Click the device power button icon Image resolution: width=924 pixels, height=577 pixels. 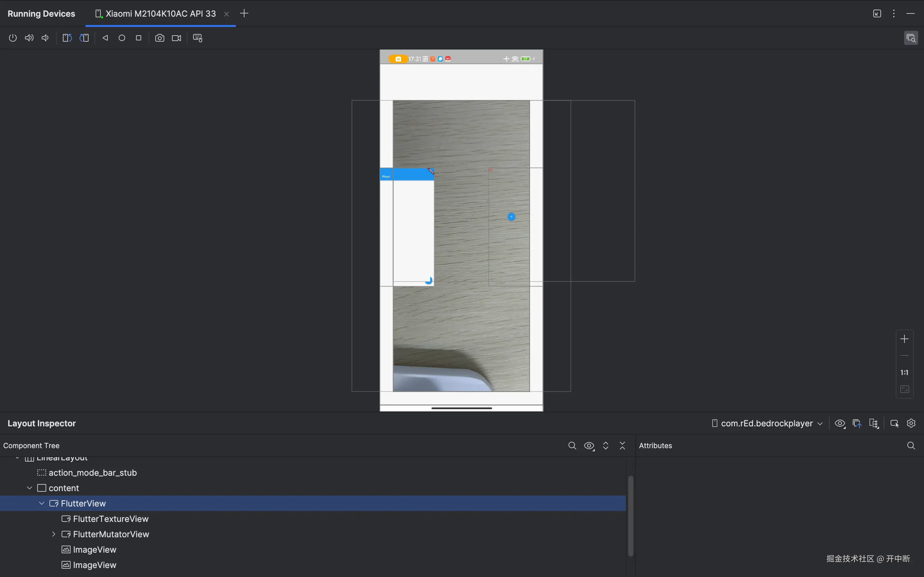[x=13, y=38]
